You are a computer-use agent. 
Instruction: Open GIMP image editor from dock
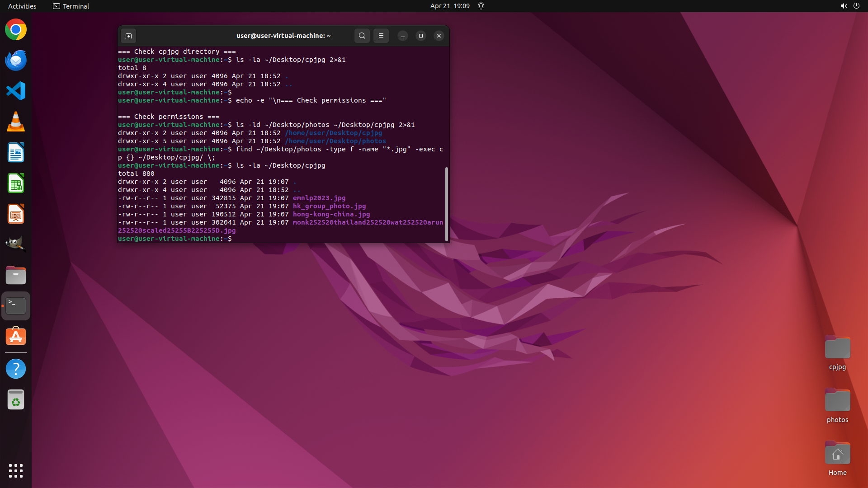click(x=16, y=244)
